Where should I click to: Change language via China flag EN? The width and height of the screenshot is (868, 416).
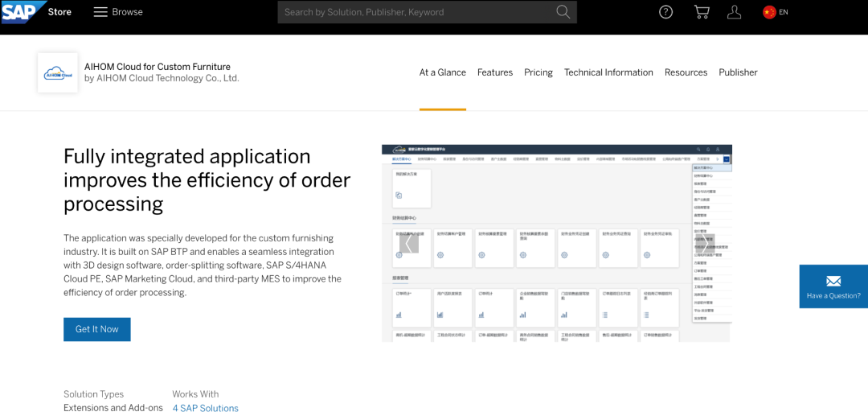775,12
